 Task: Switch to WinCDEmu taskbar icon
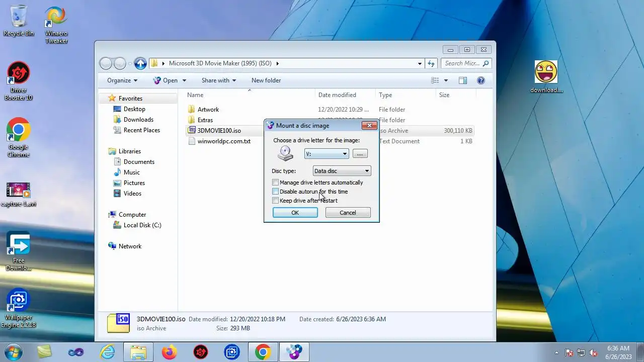(294, 352)
